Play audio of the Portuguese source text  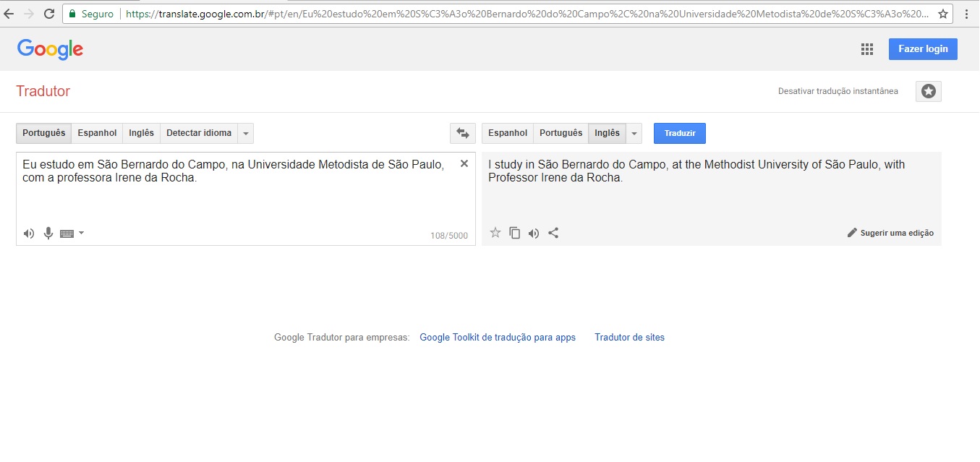pos(28,233)
